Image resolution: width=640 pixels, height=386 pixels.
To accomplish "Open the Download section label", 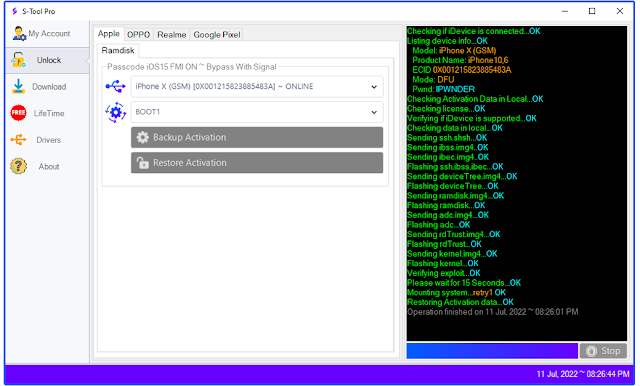I will pos(49,87).
